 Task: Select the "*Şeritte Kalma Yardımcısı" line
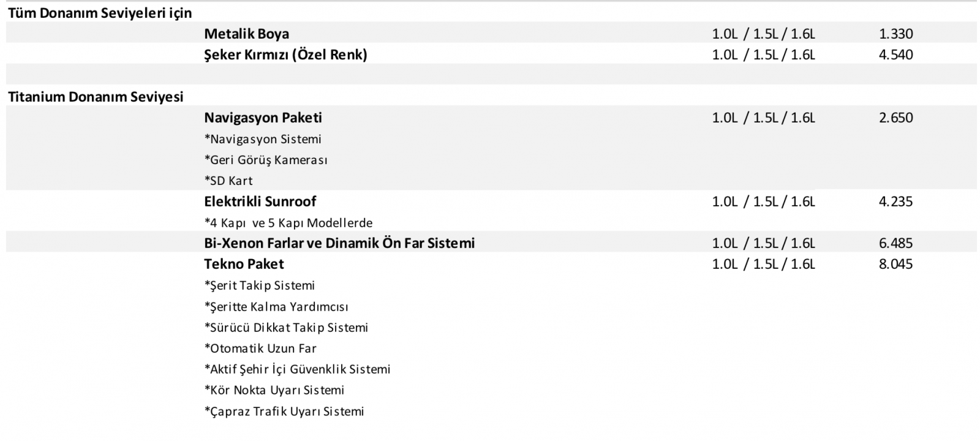point(276,307)
